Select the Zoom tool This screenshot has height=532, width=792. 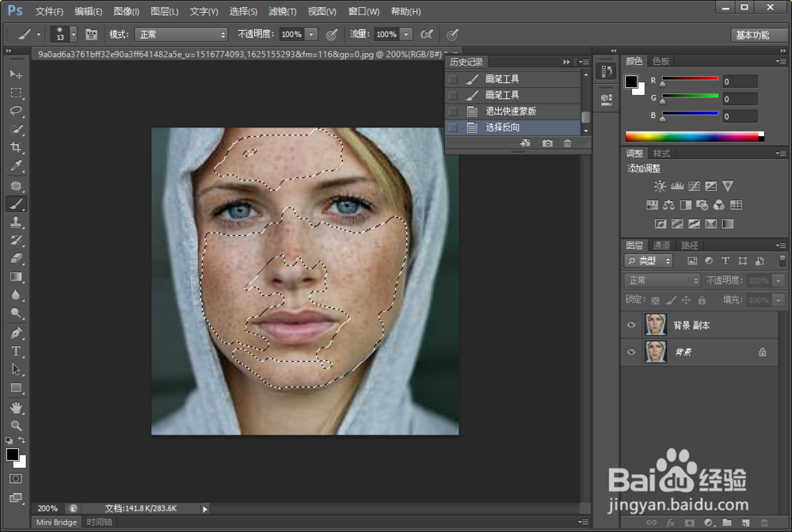click(16, 425)
